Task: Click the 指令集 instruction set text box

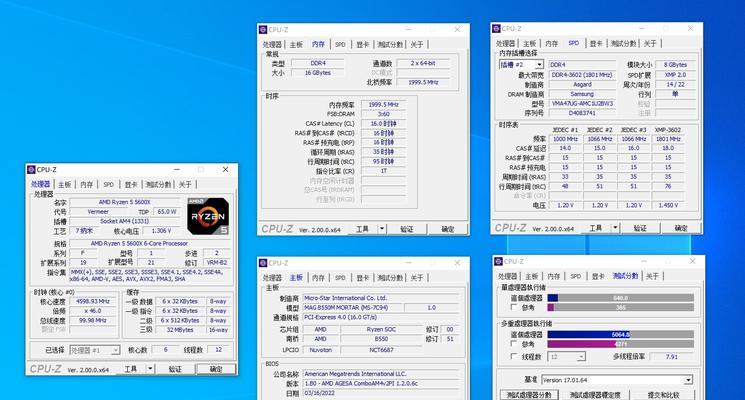Action: pos(149,276)
